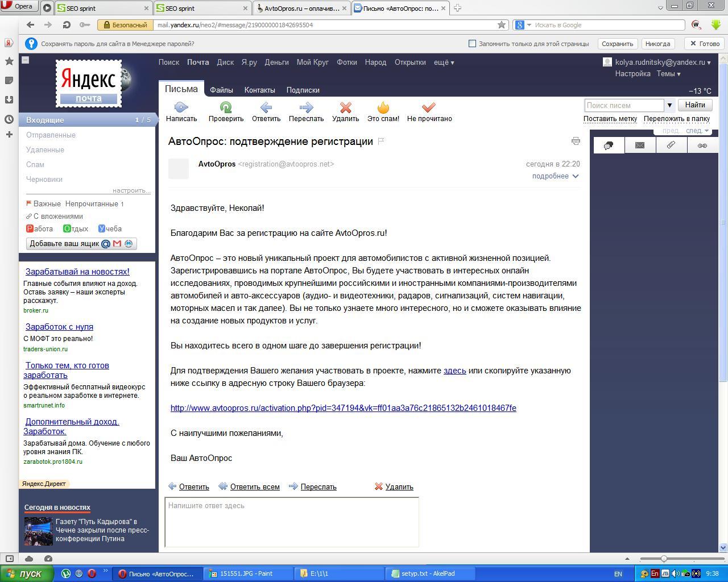
Task: Open the Отправленные folder
Action: pyautogui.click(x=51, y=135)
